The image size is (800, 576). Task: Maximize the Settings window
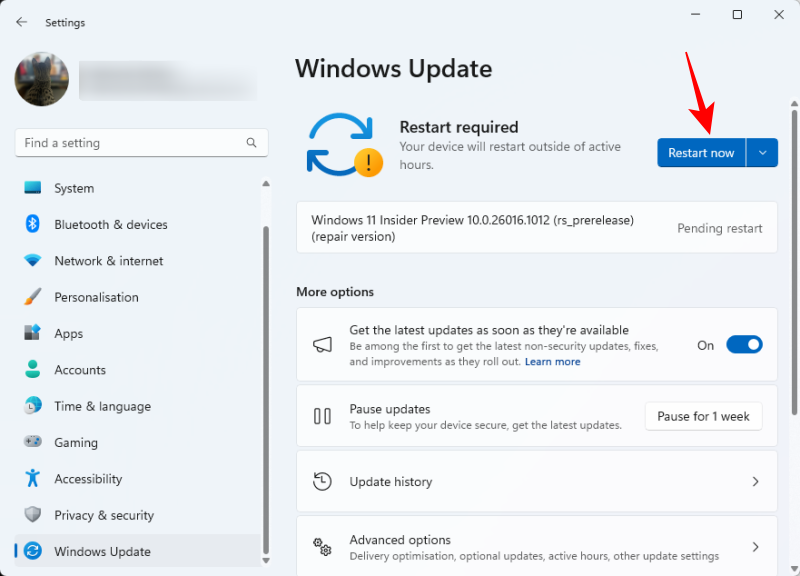[x=737, y=15]
